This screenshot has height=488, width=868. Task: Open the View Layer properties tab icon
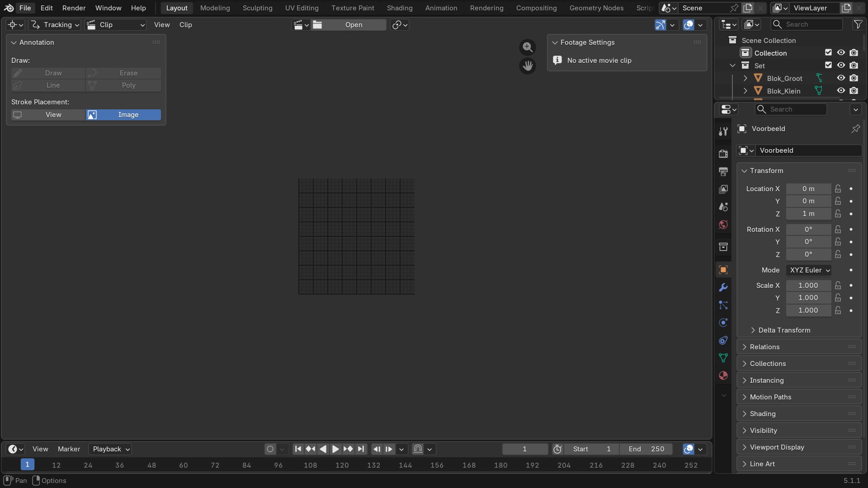click(x=723, y=189)
